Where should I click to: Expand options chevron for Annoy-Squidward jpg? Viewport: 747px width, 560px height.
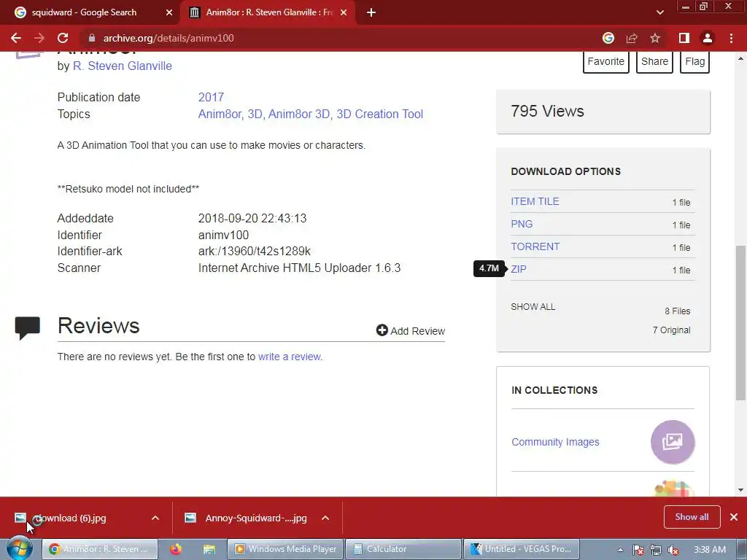tap(325, 518)
